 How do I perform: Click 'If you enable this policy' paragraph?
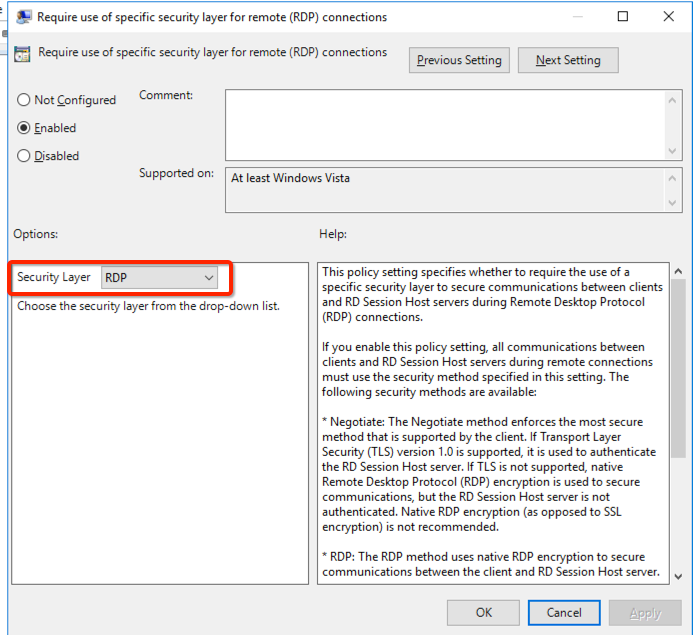coord(487,369)
